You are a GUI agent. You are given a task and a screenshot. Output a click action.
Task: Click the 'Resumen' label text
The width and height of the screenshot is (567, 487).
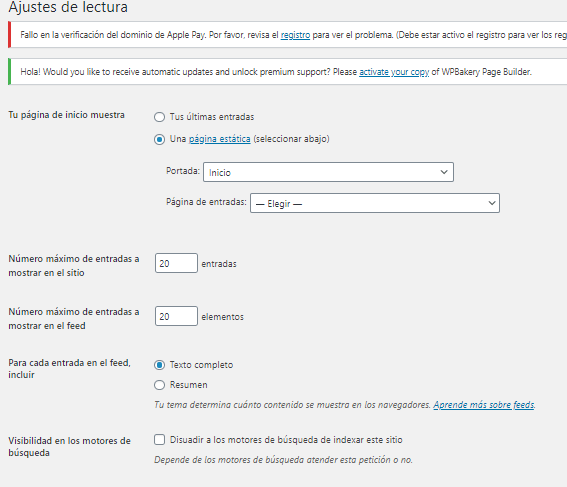(188, 385)
